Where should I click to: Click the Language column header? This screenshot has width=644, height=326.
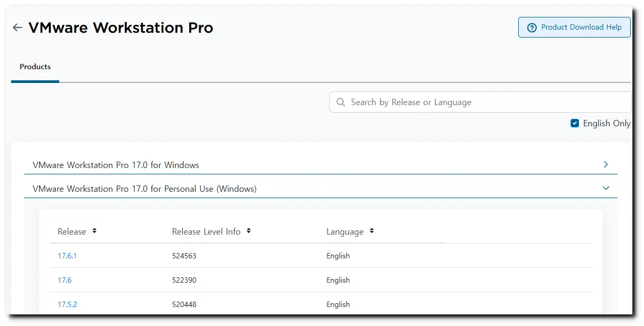coord(344,231)
